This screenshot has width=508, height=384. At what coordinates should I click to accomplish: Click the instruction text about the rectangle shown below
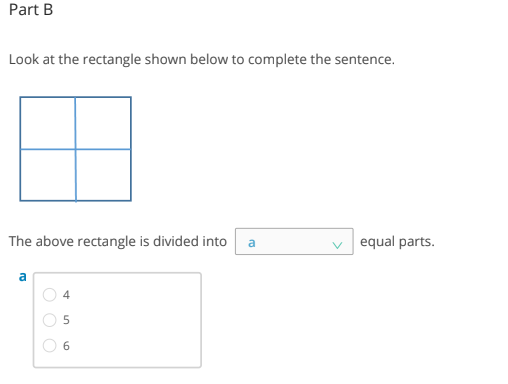202,59
